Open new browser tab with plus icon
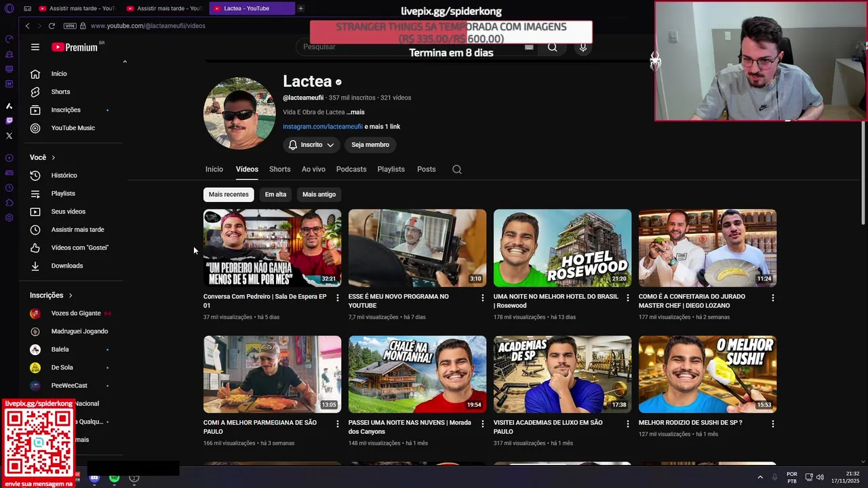 point(300,8)
